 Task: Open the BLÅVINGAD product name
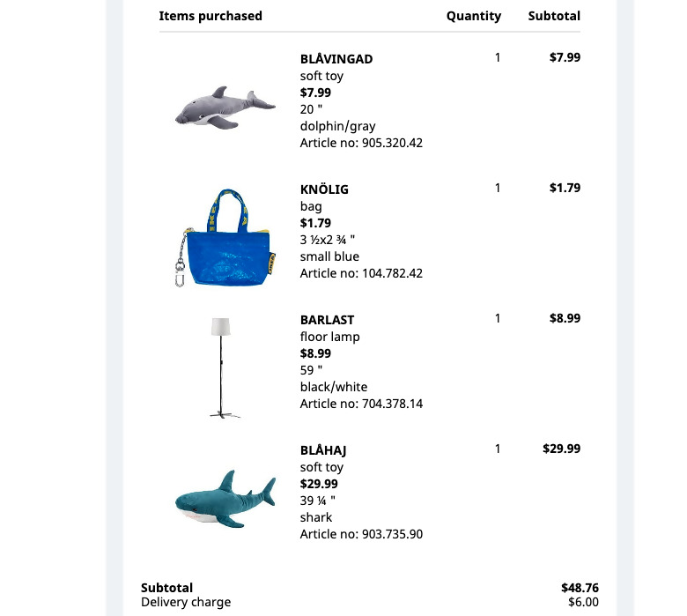coord(336,59)
